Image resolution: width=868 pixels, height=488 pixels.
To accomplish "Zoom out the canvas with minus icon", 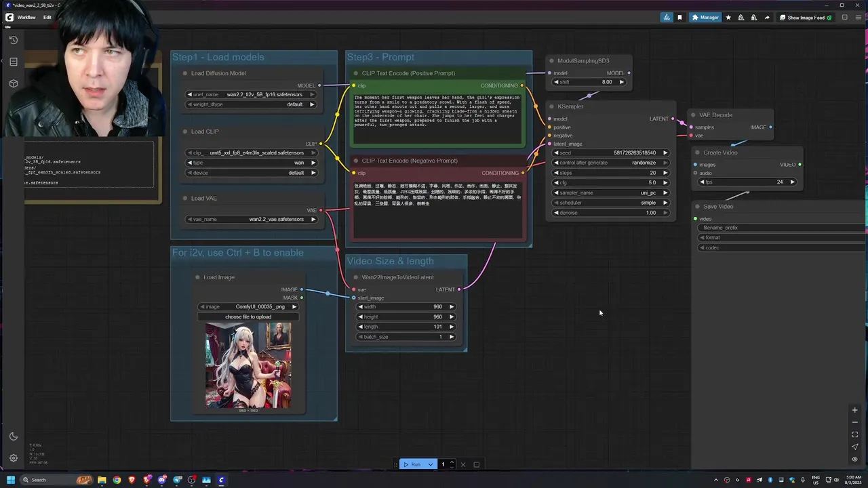I will pyautogui.click(x=854, y=422).
